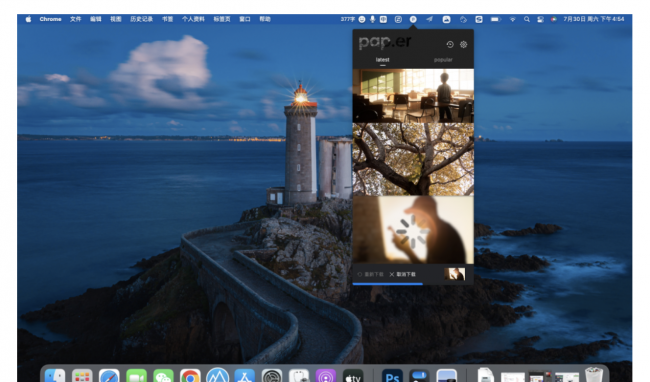Open the 文件 menu
Screen dimensions: 650x382
tap(75, 19)
